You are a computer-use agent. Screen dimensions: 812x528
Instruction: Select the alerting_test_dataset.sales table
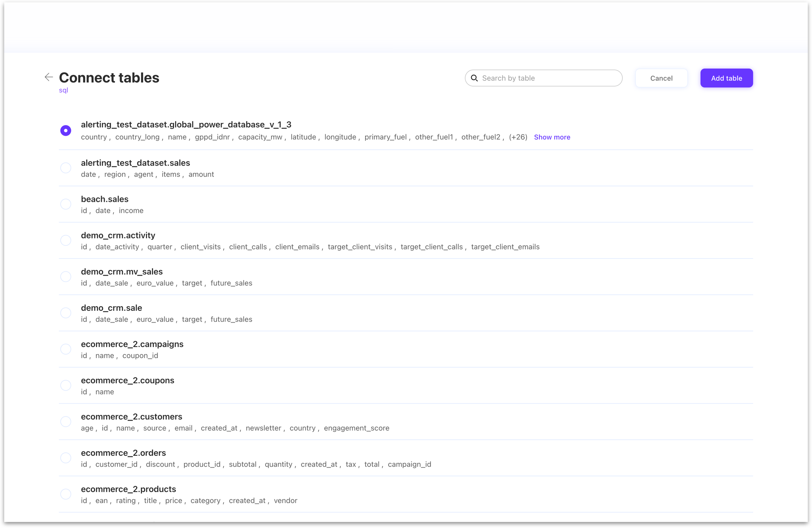pyautogui.click(x=66, y=168)
